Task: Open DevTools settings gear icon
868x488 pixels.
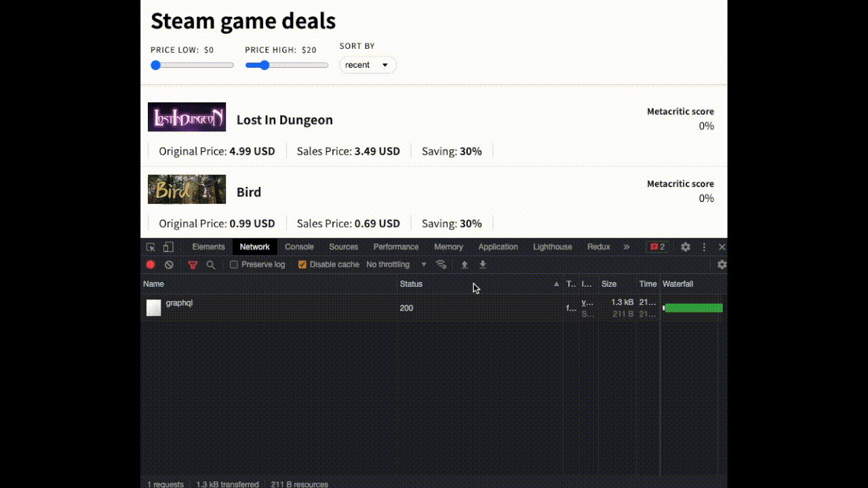Action: pyautogui.click(x=686, y=247)
